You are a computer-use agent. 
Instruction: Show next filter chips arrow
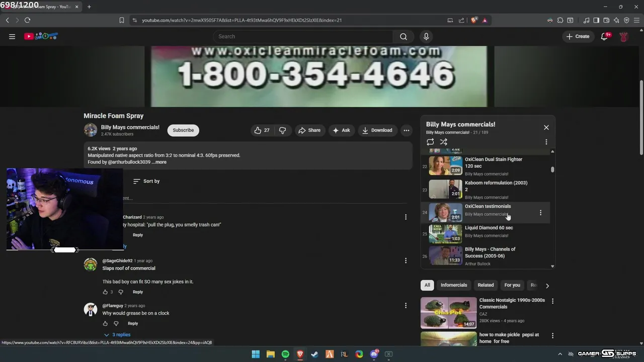(547, 286)
